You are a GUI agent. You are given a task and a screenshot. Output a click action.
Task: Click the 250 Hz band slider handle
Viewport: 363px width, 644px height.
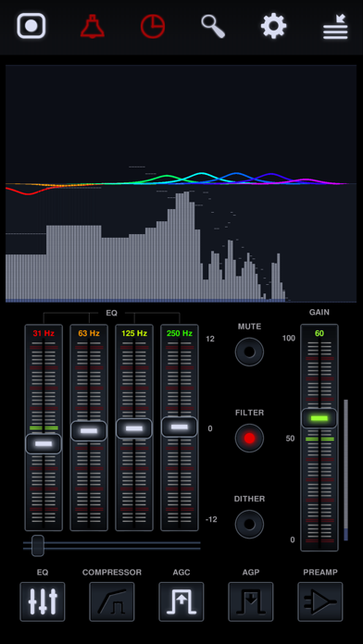pos(180,427)
